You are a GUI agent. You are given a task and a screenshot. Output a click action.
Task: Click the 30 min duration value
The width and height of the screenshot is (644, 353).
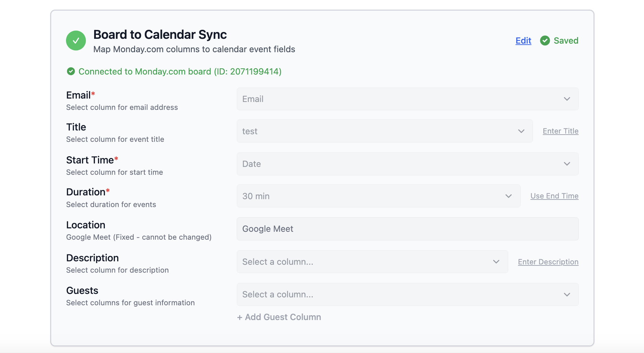pos(256,196)
